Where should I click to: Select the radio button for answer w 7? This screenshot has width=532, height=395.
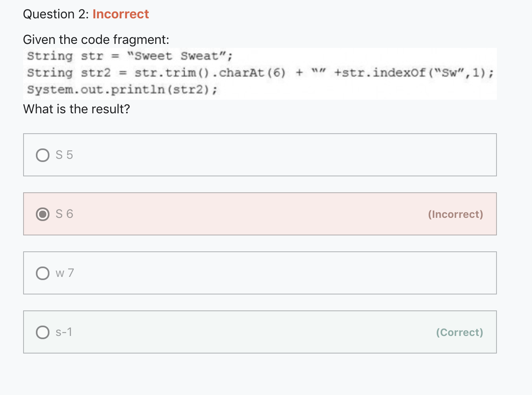42,273
